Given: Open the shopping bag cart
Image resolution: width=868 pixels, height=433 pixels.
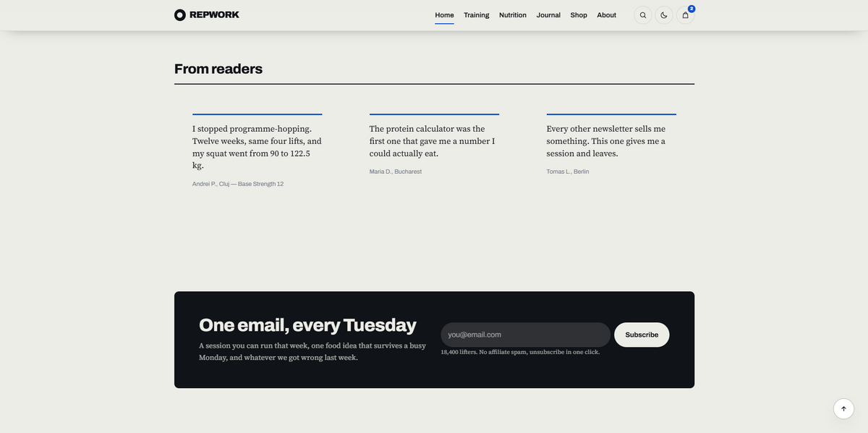Looking at the screenshot, I should click(685, 15).
